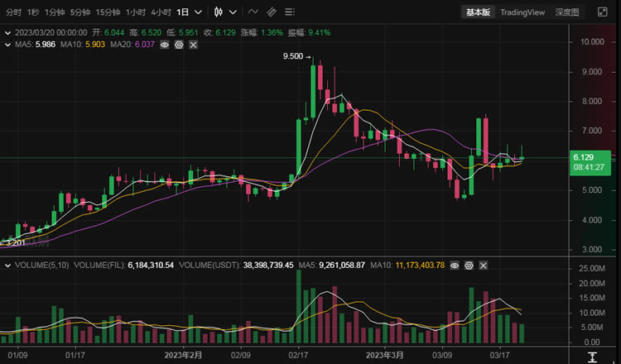The height and width of the screenshot is (364, 621).
Task: Select the drawing tools pencil icon
Action: click(272, 12)
